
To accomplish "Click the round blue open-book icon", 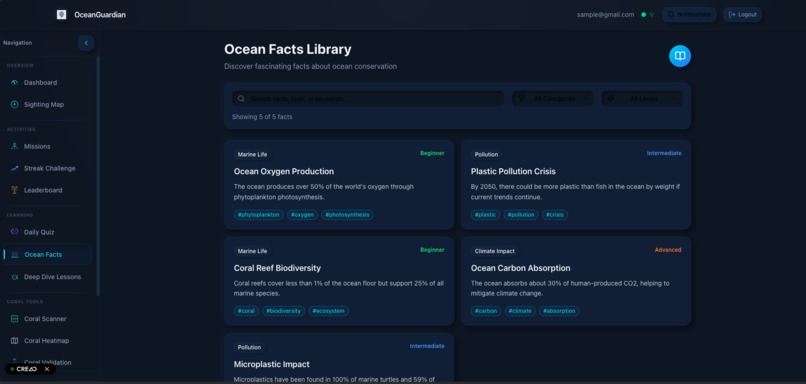I will click(680, 56).
